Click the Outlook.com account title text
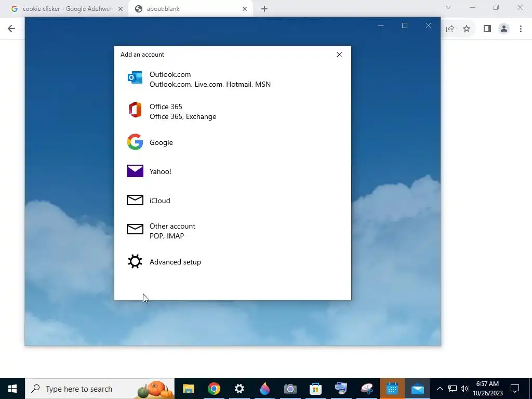 pos(170,74)
